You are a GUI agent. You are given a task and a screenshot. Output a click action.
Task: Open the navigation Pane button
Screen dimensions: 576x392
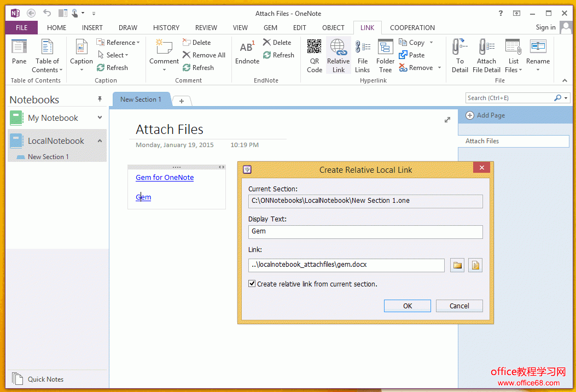coord(19,53)
